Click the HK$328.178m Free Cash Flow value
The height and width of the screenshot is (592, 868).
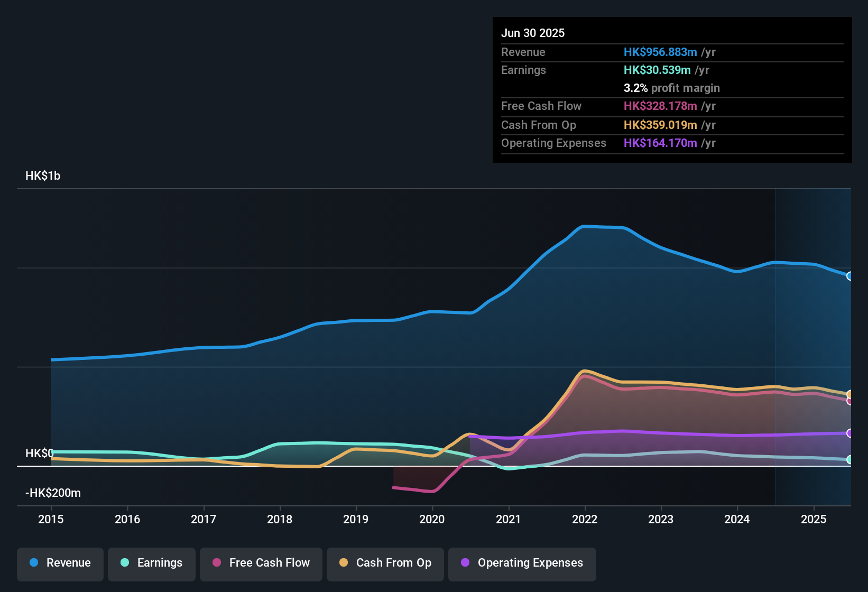tap(660, 106)
